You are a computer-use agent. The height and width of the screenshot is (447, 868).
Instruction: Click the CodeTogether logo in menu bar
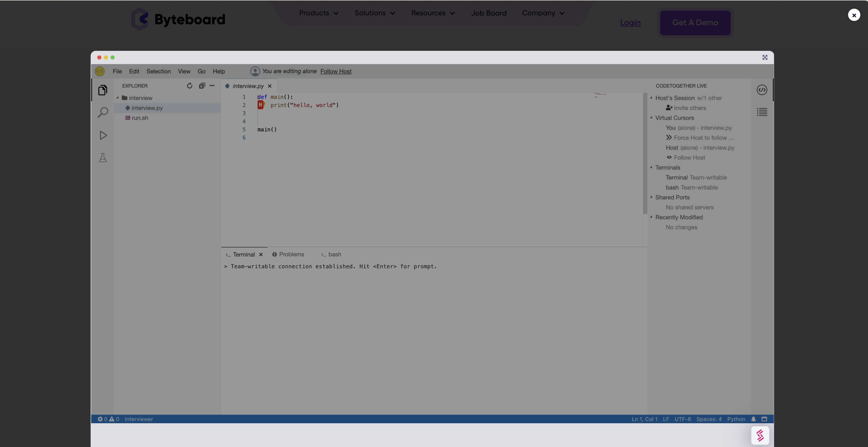coord(100,71)
